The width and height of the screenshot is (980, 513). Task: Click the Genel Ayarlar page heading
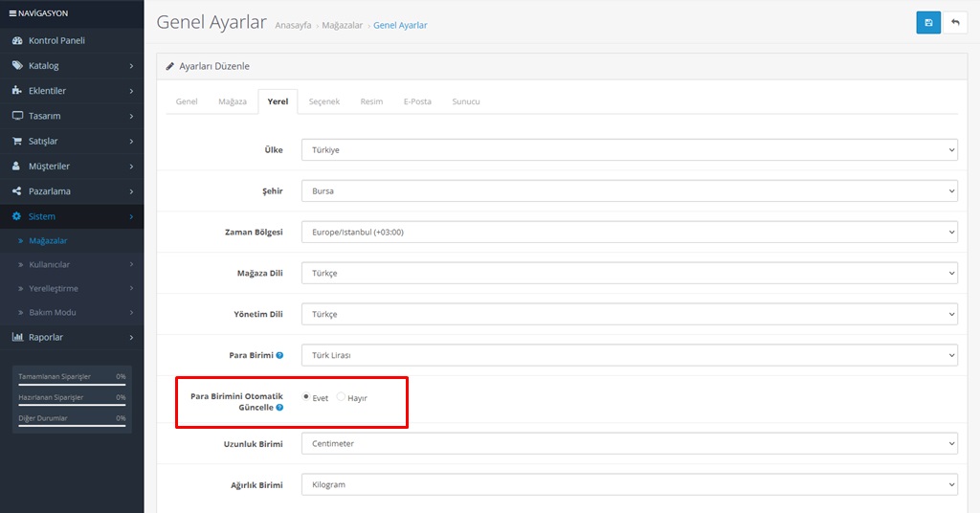[x=212, y=23]
